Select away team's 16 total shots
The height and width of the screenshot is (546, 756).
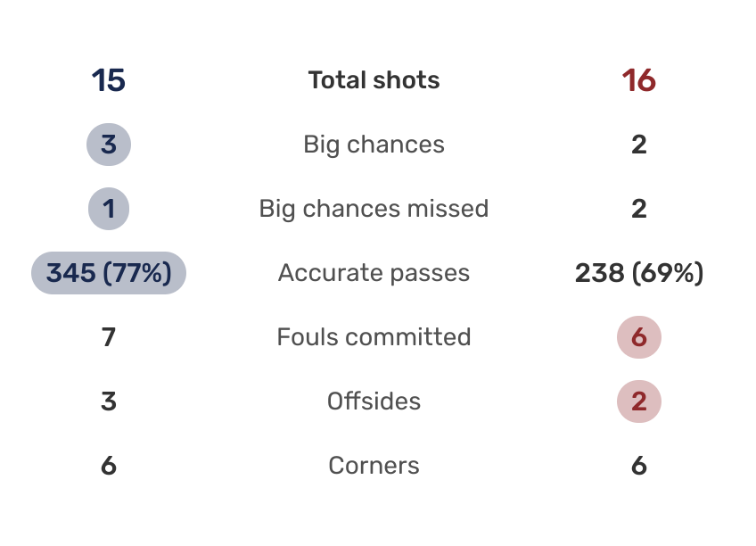[639, 80]
